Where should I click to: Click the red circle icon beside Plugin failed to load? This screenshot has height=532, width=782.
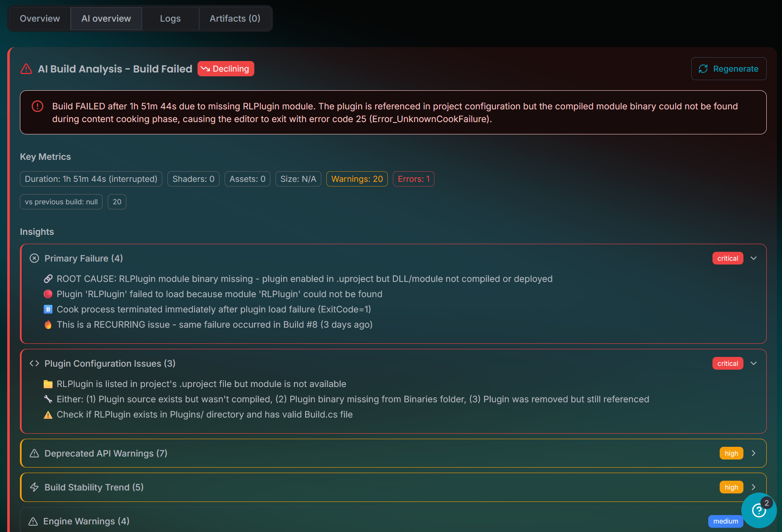48,294
